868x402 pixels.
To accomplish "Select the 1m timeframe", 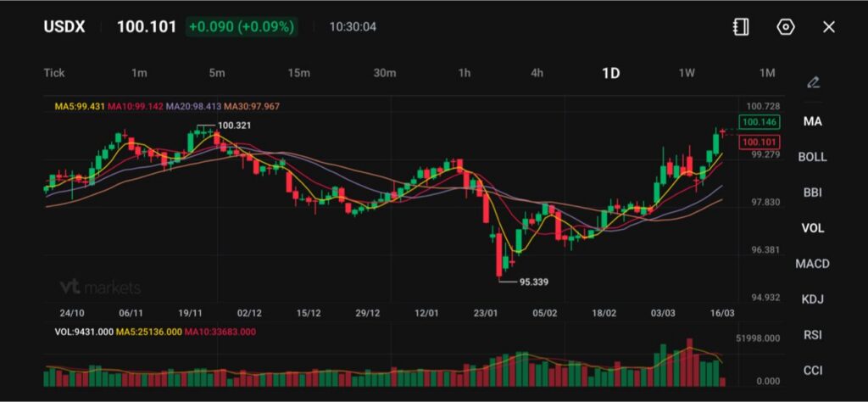I will [x=139, y=73].
